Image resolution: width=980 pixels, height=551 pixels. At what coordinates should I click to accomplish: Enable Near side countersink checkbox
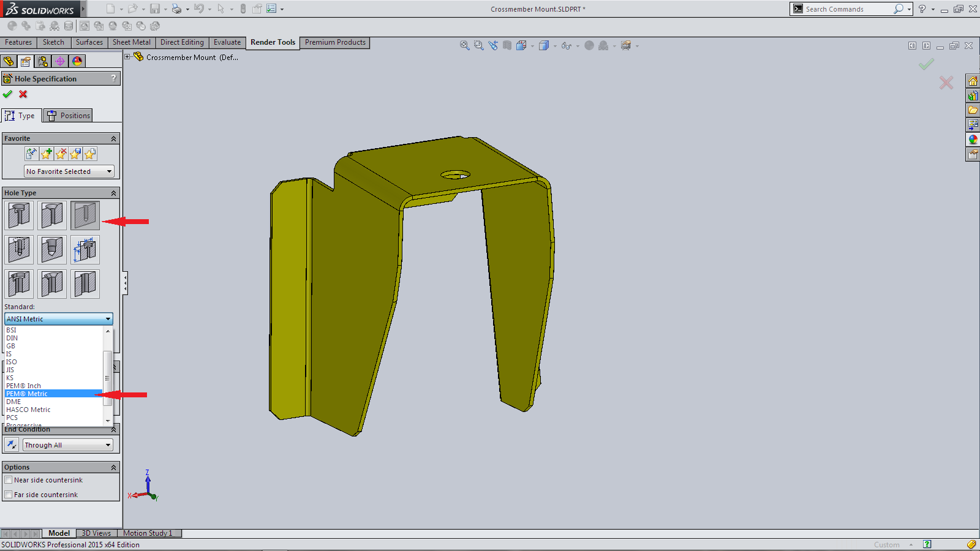[x=9, y=480]
